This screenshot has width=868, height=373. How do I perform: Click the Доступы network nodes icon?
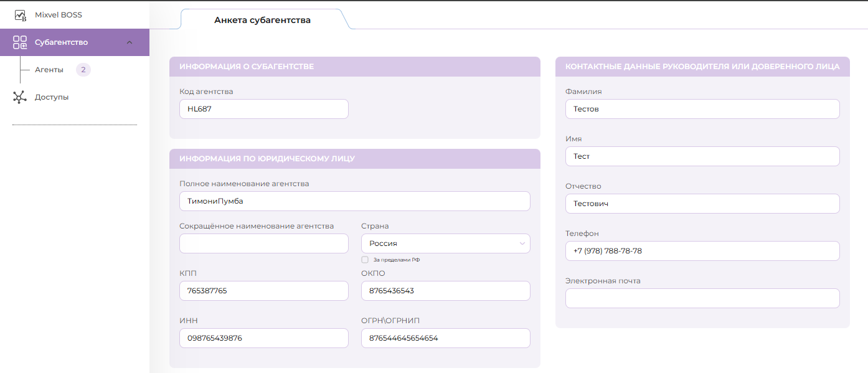tap(20, 97)
